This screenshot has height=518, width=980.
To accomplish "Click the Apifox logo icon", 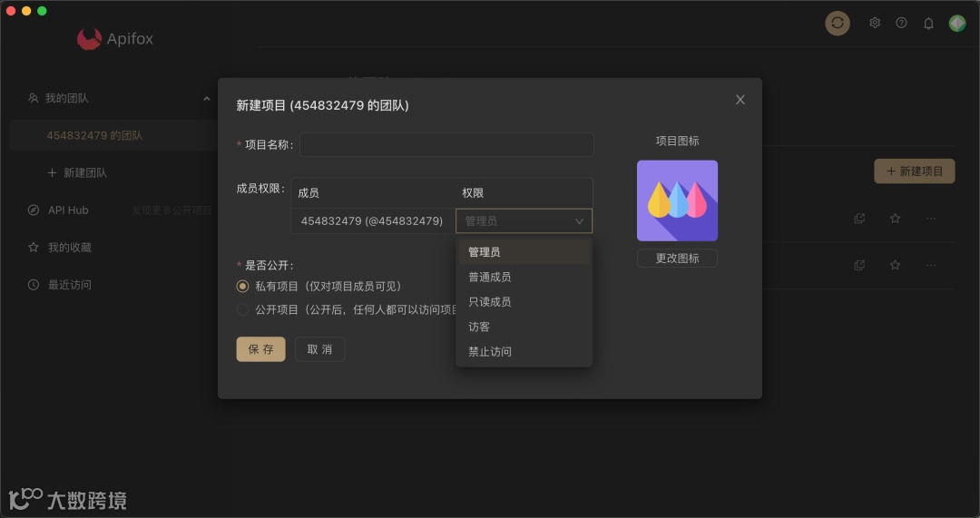I will pyautogui.click(x=89, y=39).
